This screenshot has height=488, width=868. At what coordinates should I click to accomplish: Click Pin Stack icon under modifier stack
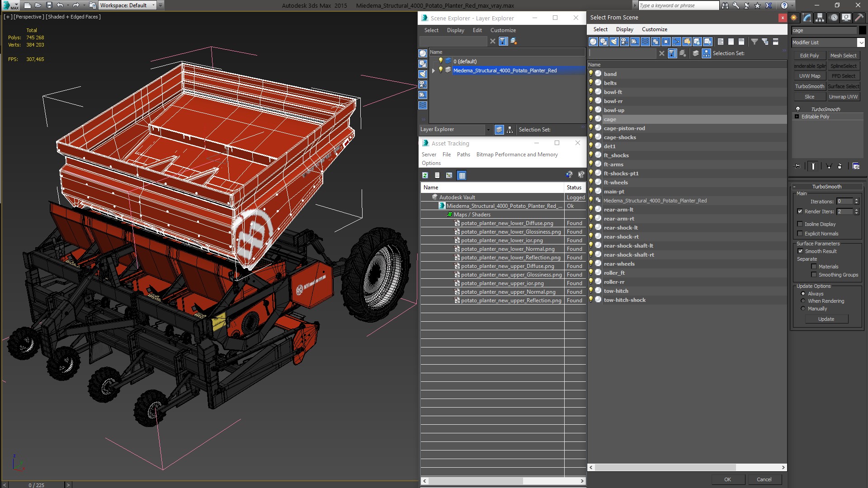(x=797, y=166)
